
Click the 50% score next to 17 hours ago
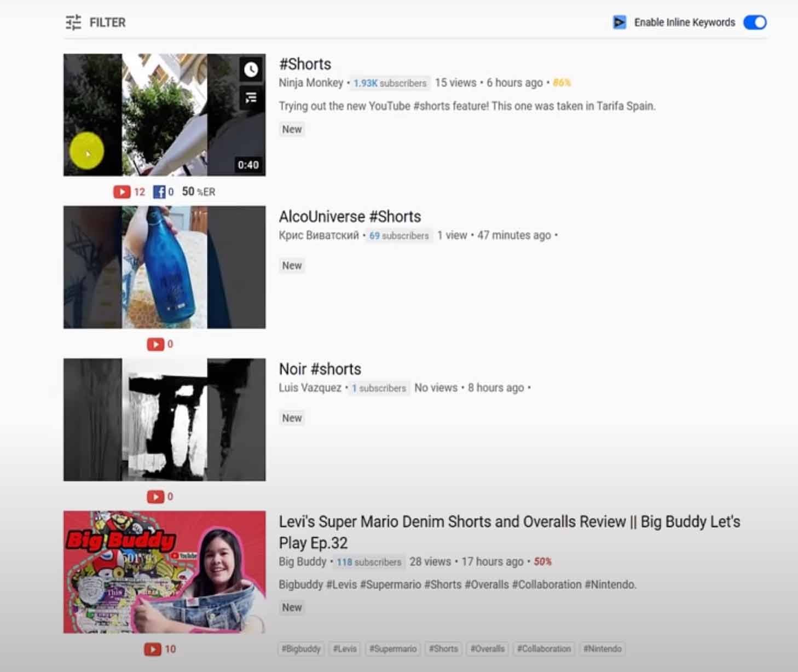click(542, 562)
